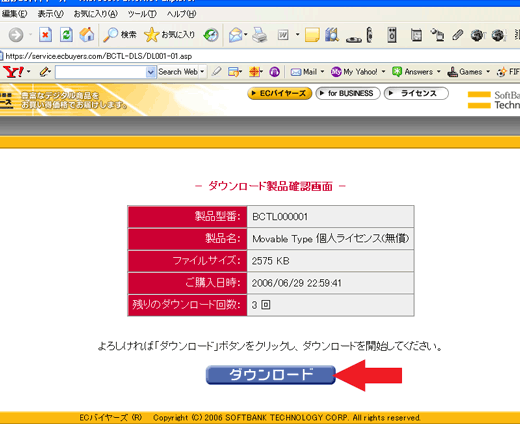Image resolution: width=520 pixels, height=424 pixels.
Task: Click the highlighter icon on Yahoo toolbar
Action: click(x=217, y=71)
